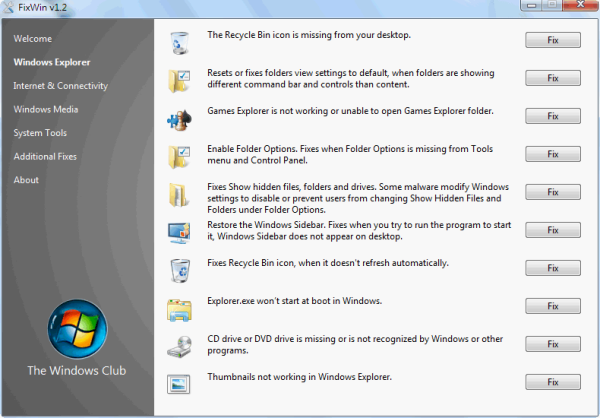This screenshot has width=600, height=418.
Task: Fix Windows Sidebar not appearing
Action: 553,230
